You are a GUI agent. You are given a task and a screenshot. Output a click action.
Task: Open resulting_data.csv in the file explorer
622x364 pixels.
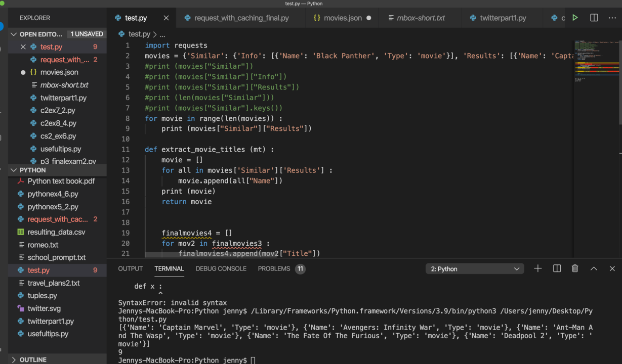[x=56, y=232]
